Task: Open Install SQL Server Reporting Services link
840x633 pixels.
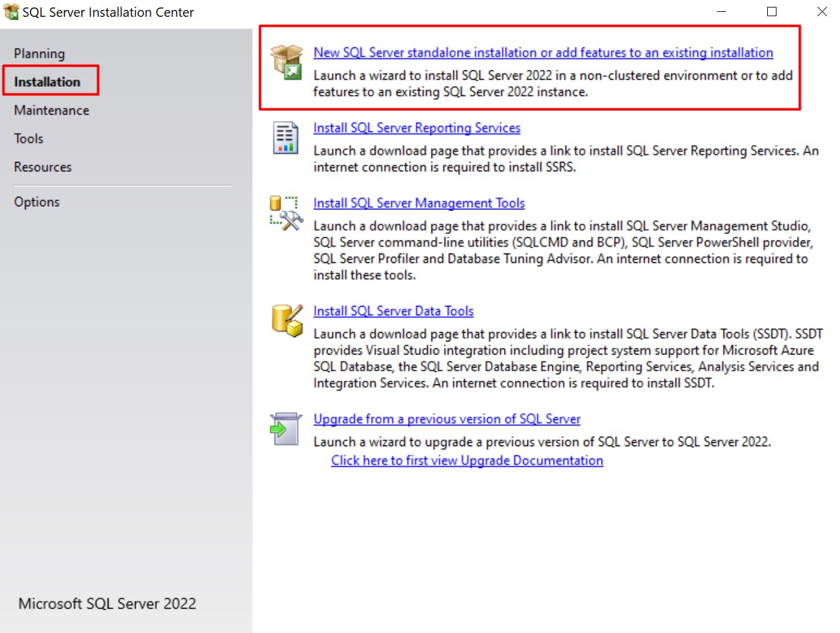Action: 417,128
